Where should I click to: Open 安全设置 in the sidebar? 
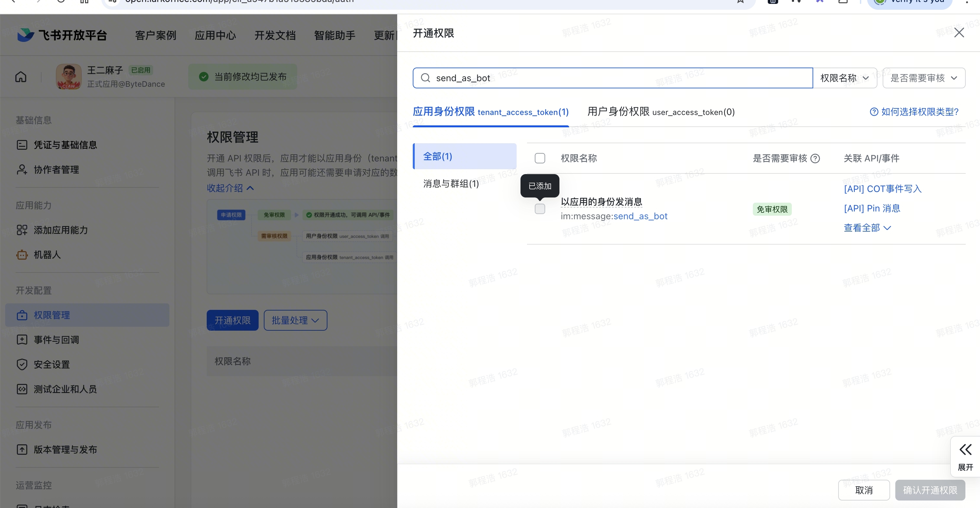(87, 364)
